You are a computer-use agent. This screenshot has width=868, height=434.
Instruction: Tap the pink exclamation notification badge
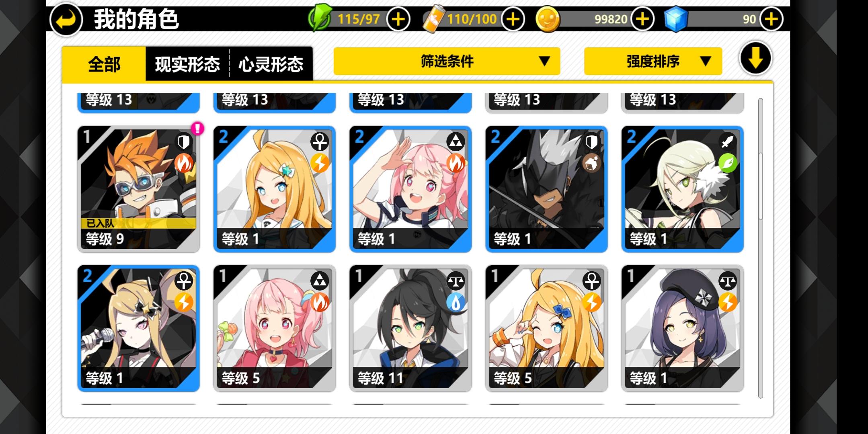(197, 129)
